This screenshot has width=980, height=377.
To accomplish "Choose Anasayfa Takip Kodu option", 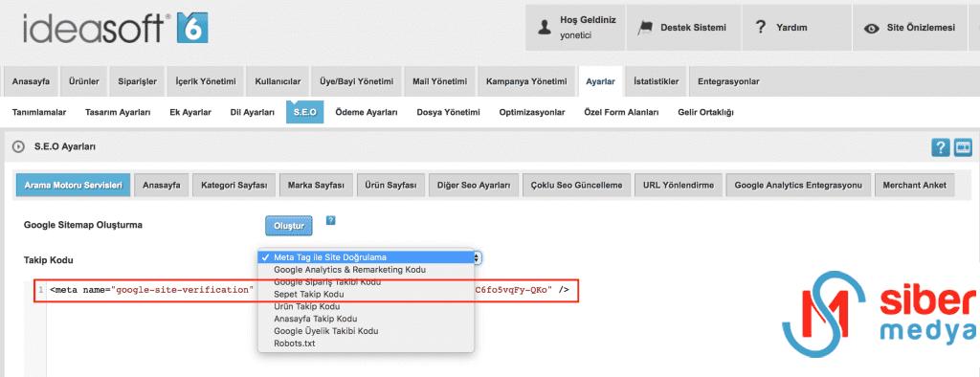I will pos(367,319).
